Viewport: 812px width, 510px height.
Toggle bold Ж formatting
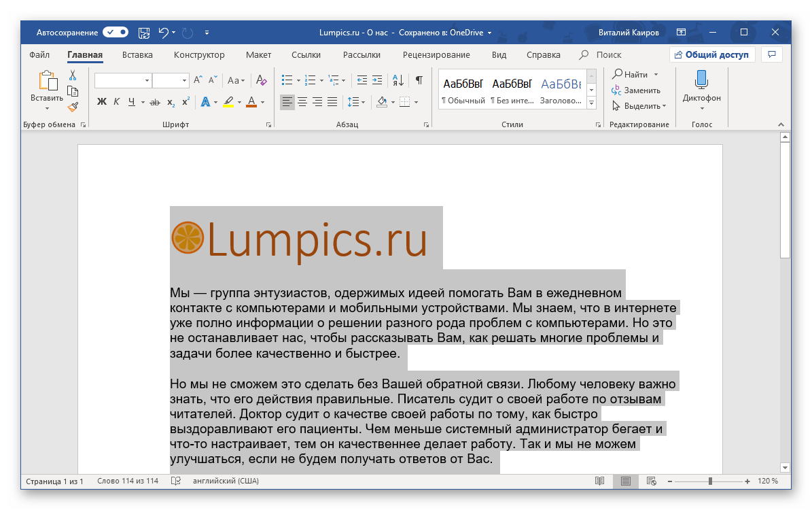click(x=102, y=102)
